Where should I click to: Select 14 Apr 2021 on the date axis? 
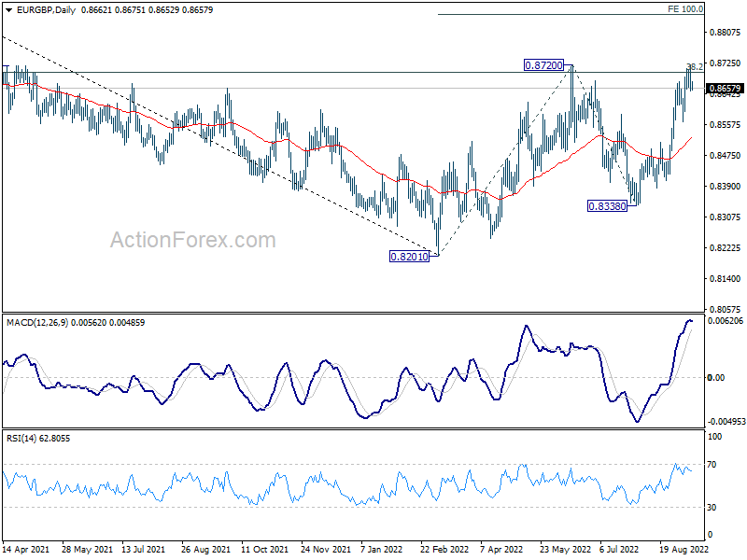click(x=27, y=551)
